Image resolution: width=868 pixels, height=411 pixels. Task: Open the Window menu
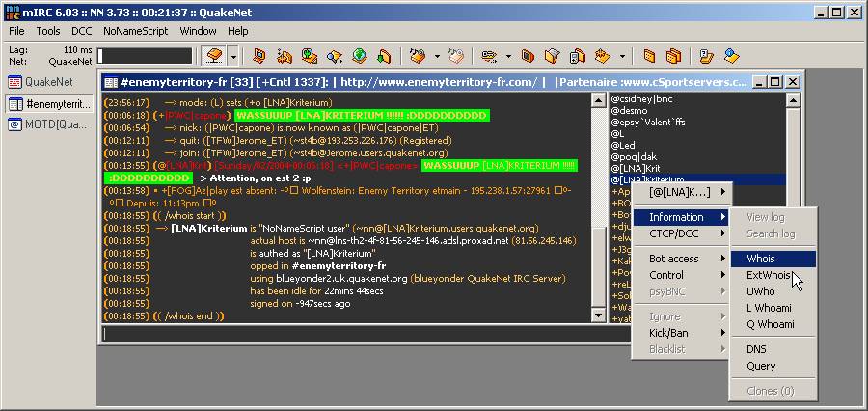pos(198,31)
